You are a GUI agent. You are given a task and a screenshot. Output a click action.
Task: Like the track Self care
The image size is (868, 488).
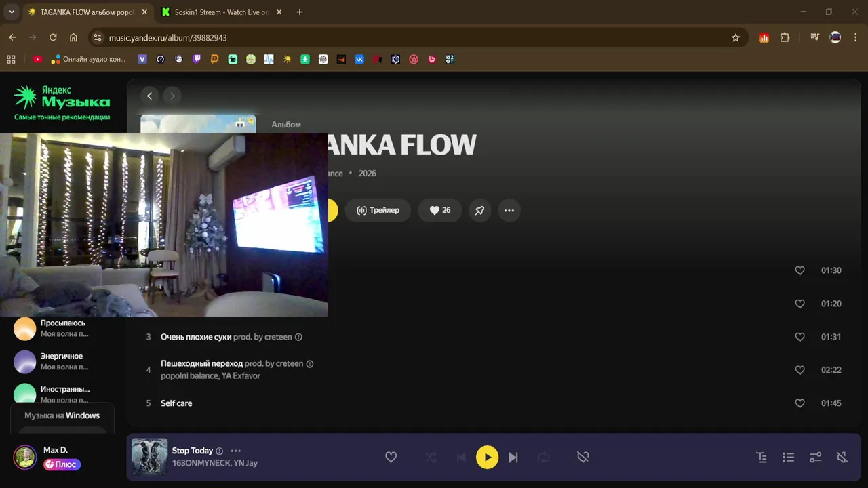click(800, 403)
